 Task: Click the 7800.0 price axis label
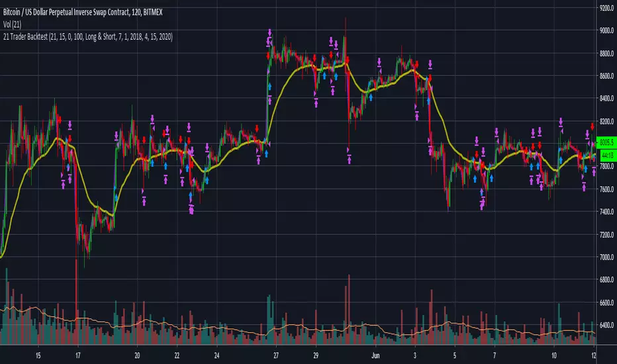pyautogui.click(x=606, y=167)
